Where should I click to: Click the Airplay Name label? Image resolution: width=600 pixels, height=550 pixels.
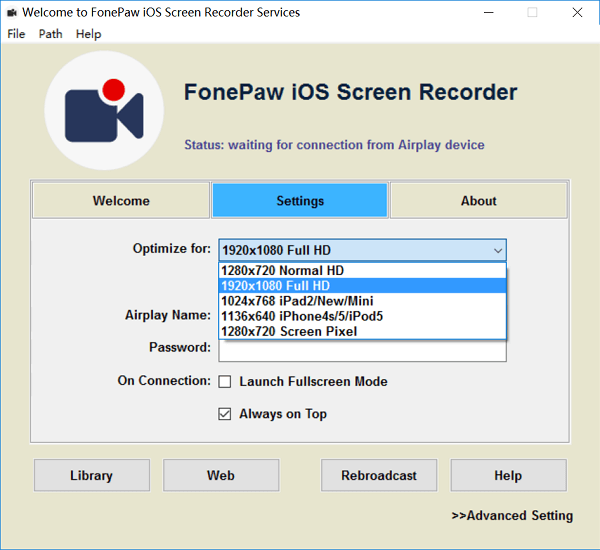168,315
